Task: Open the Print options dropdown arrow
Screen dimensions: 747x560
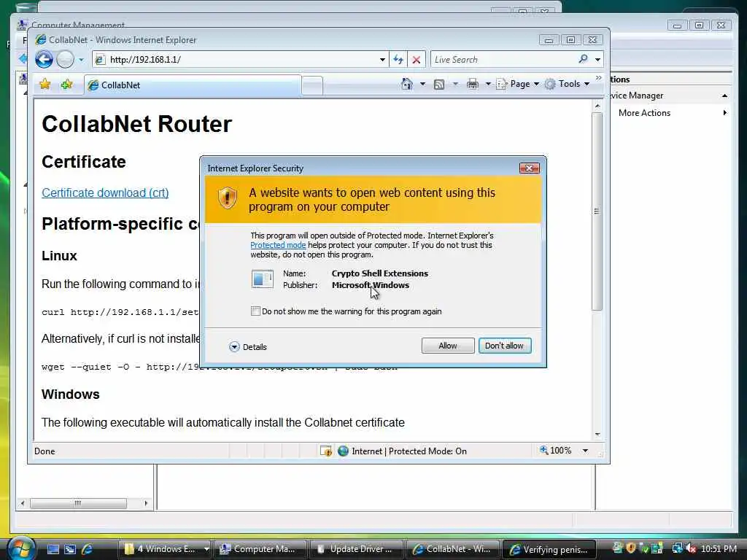Action: [x=488, y=85]
